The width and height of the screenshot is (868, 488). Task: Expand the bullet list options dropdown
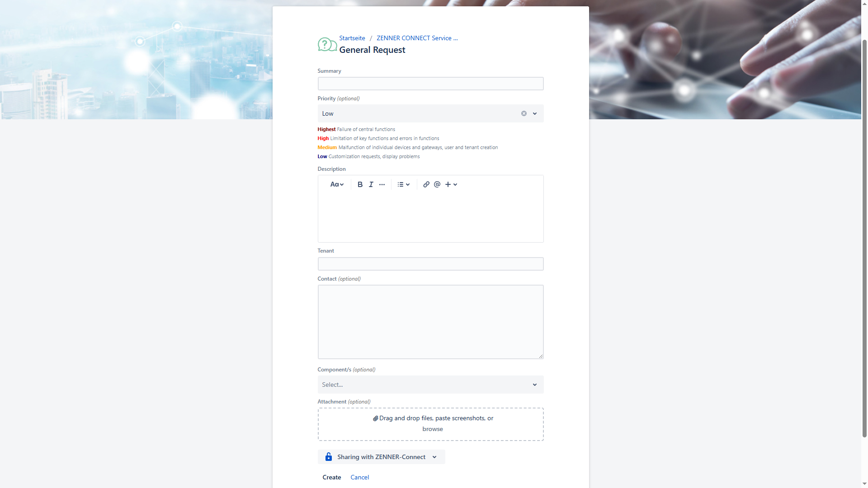(404, 184)
